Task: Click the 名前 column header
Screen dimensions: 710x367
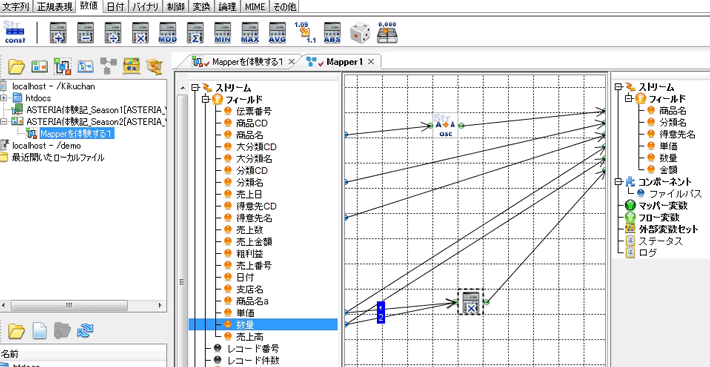Action: [9, 354]
